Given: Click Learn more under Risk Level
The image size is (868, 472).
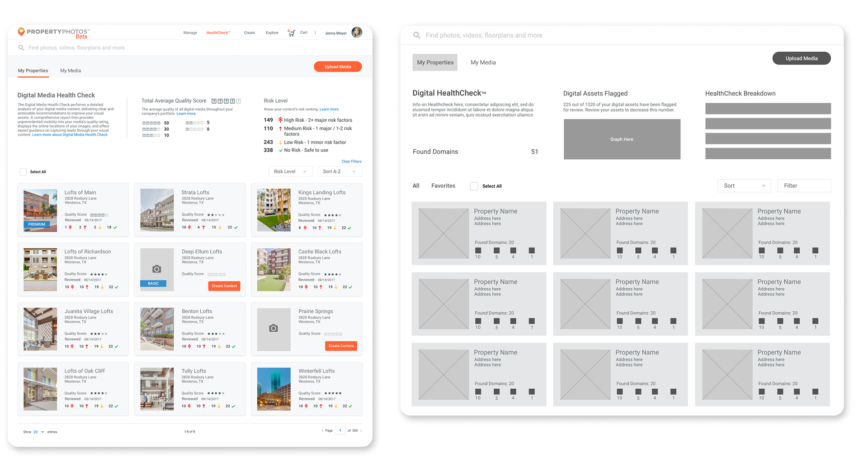Looking at the screenshot, I should coord(329,110).
